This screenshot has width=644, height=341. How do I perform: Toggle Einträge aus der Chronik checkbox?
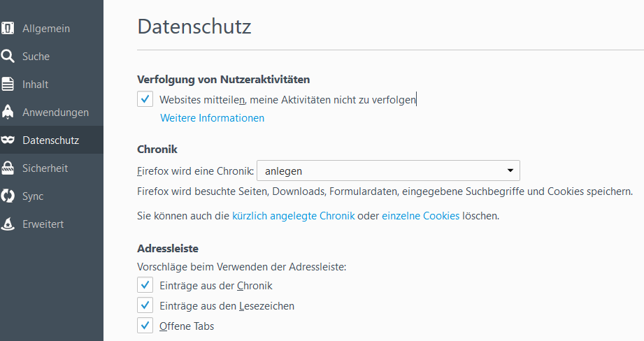(145, 285)
